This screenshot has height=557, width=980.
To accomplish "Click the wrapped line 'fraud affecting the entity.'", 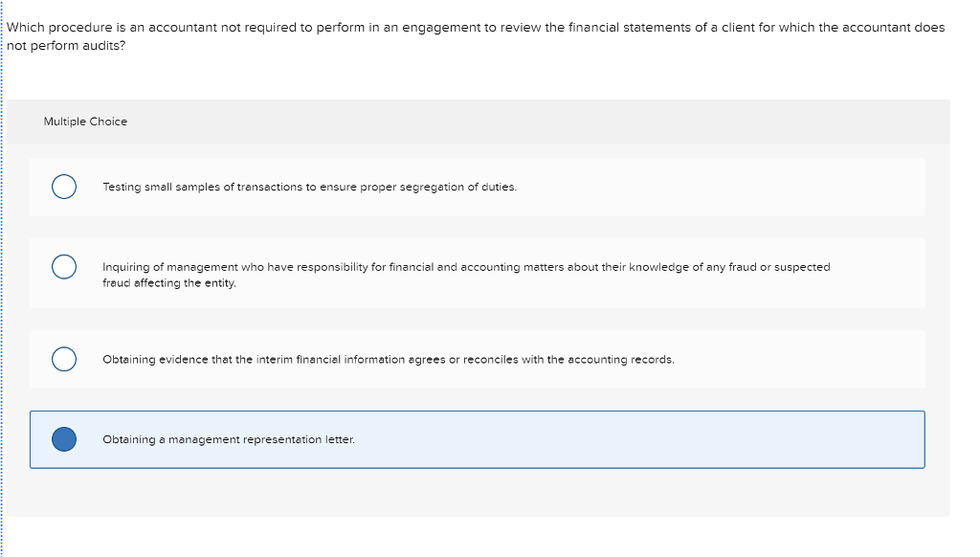I will pyautogui.click(x=169, y=283).
